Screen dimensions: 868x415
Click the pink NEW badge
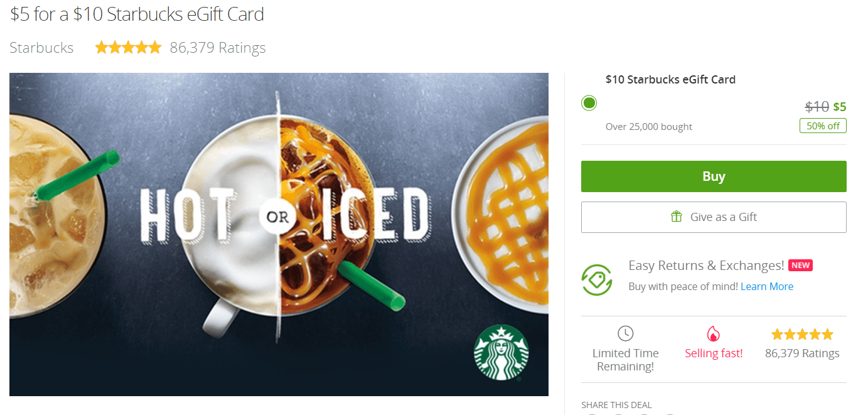800,265
